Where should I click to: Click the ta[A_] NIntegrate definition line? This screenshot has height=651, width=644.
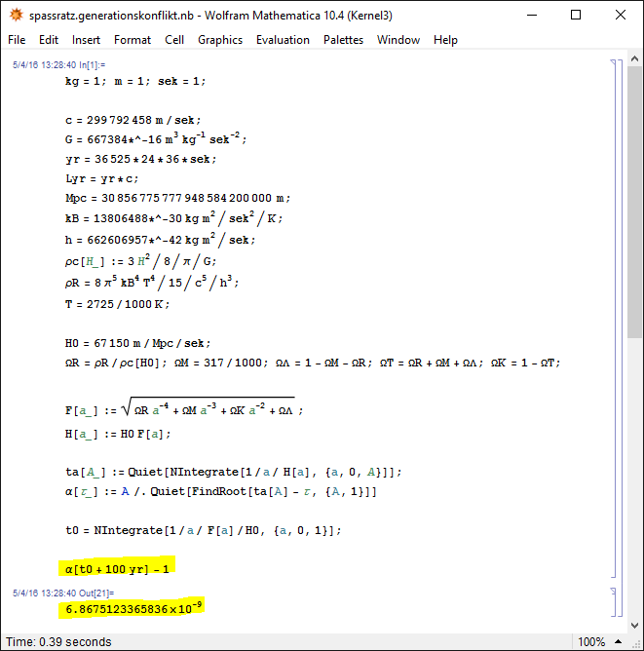234,472
